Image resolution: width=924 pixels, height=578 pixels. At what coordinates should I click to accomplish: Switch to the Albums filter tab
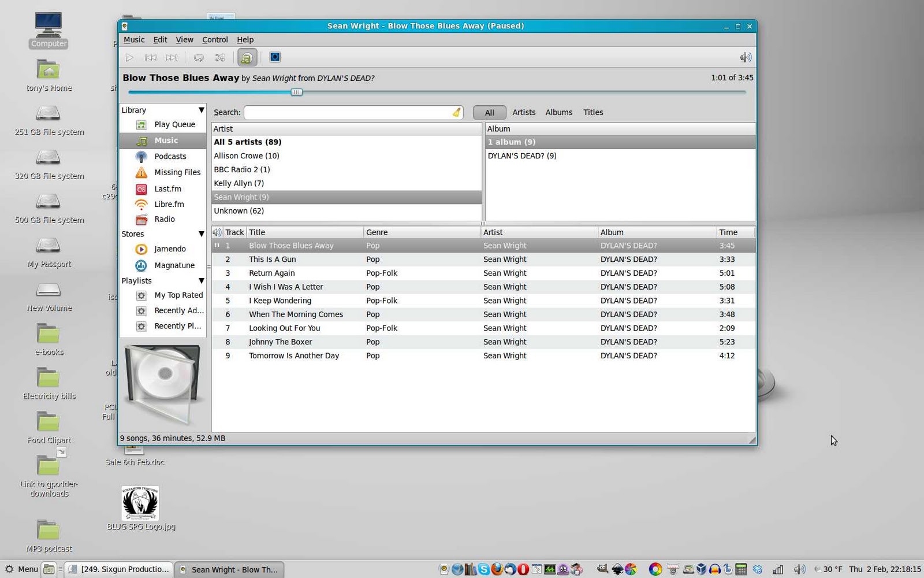[558, 112]
